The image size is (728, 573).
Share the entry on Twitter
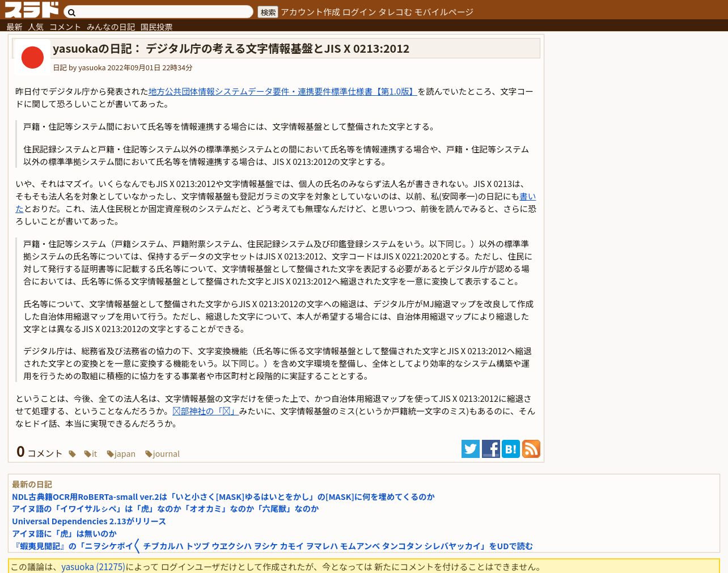point(471,449)
